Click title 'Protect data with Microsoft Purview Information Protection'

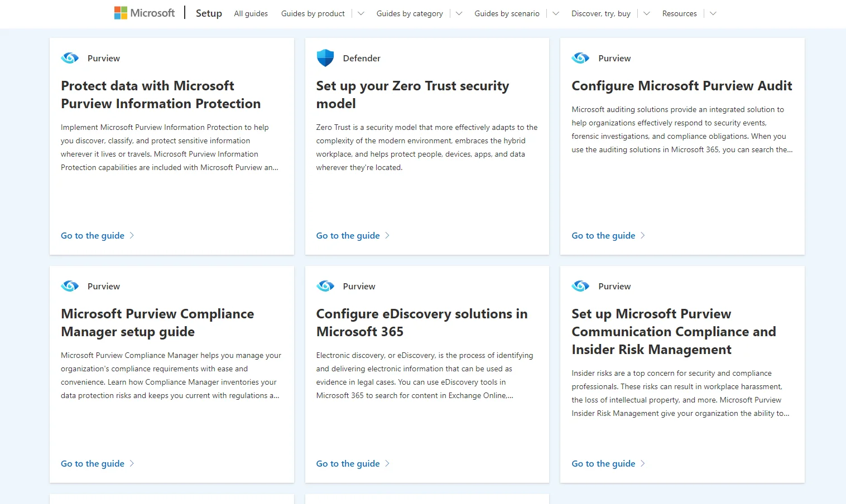[x=161, y=95]
